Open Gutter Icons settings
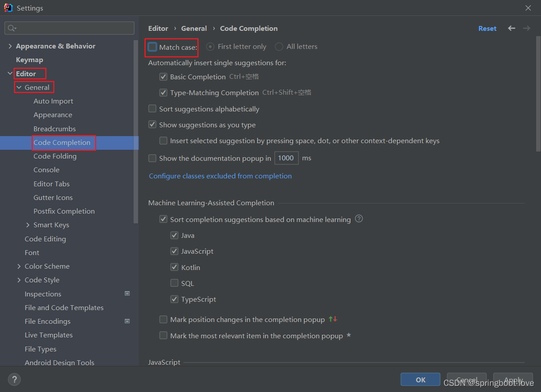541x392 pixels. coord(53,198)
